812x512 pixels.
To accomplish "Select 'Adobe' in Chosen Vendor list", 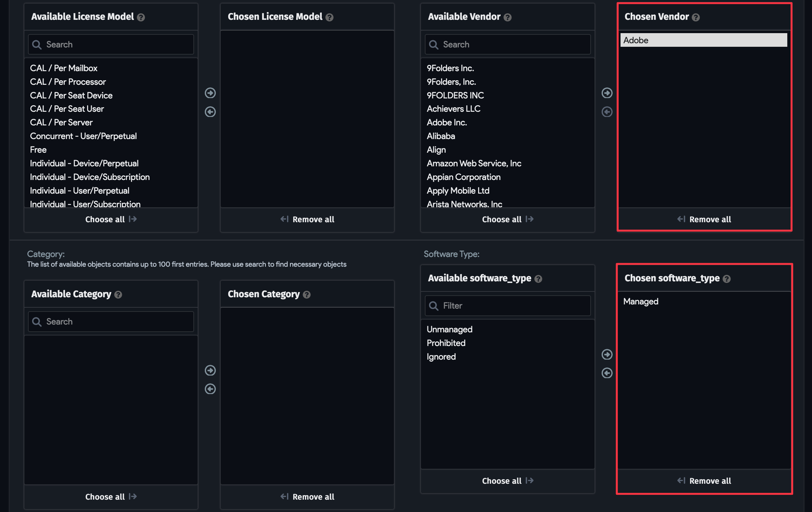I will (704, 40).
